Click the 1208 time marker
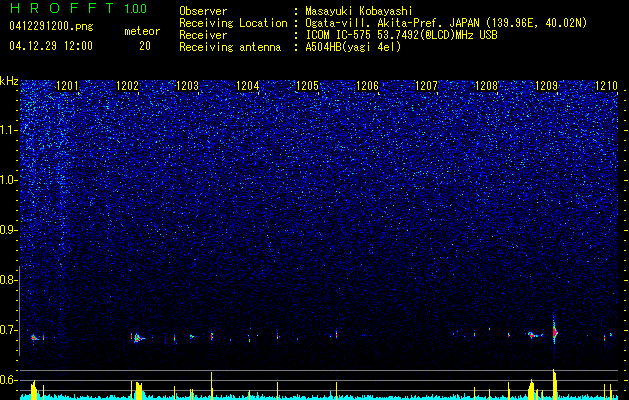 tap(487, 86)
